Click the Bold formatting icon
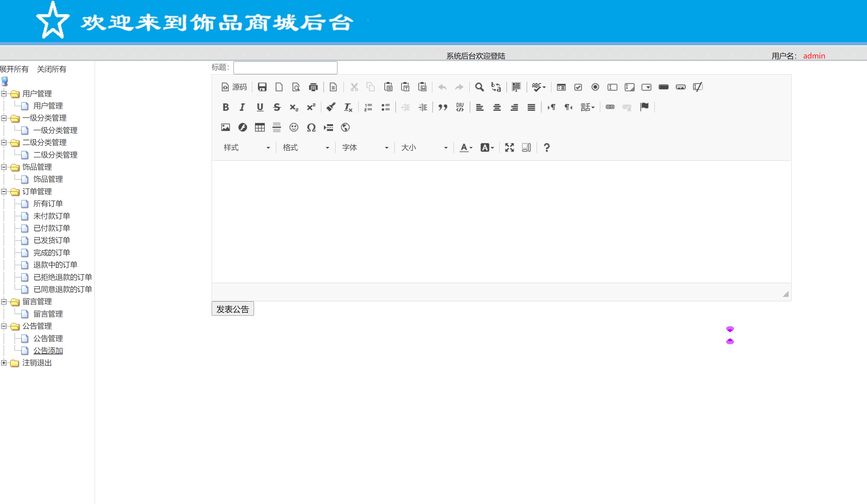The image size is (867, 504). pyautogui.click(x=226, y=107)
